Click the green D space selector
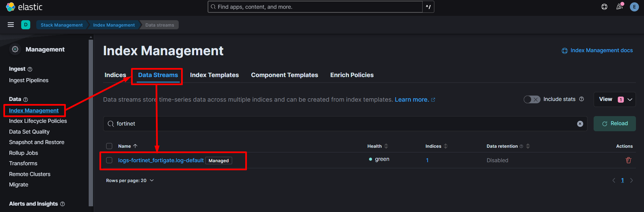 (26, 25)
